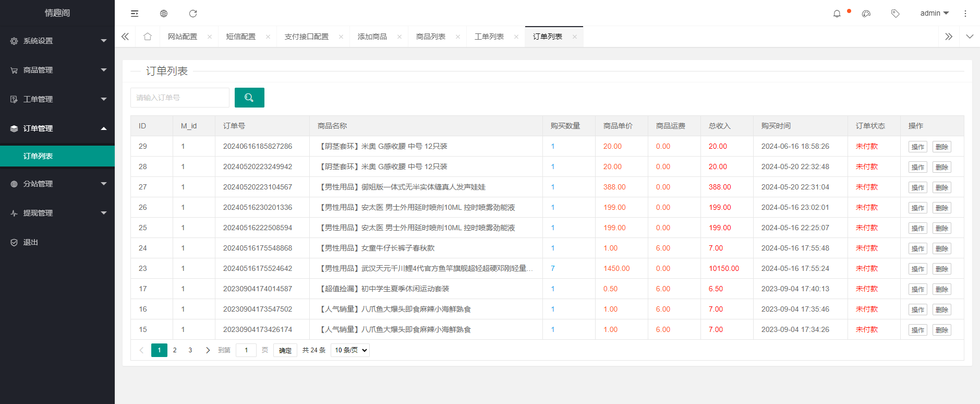980x404 pixels.
Task: Click the layers icon beside 订单管理
Action: point(14,128)
